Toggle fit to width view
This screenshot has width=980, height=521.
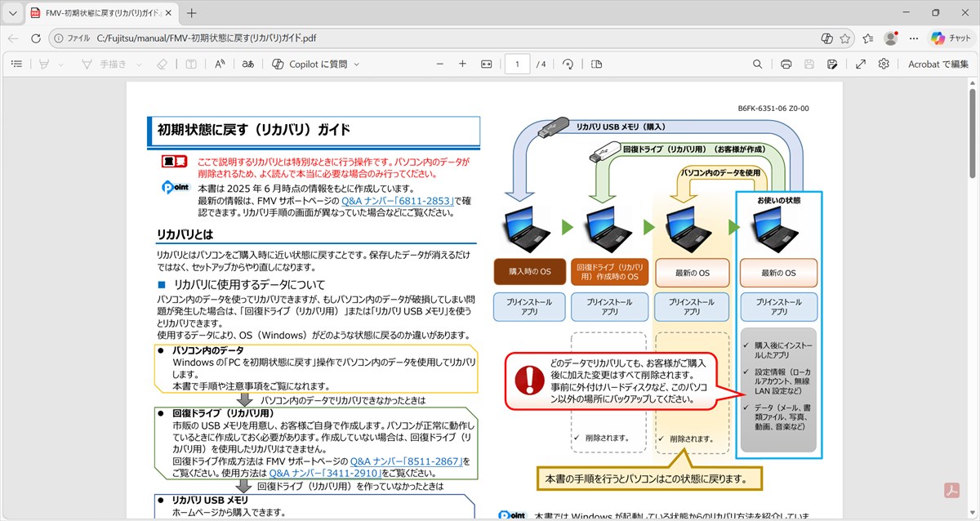pyautogui.click(x=487, y=64)
